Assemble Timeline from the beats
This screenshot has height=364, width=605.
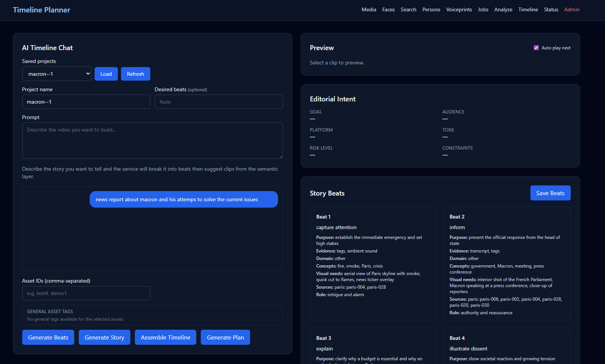(x=165, y=337)
